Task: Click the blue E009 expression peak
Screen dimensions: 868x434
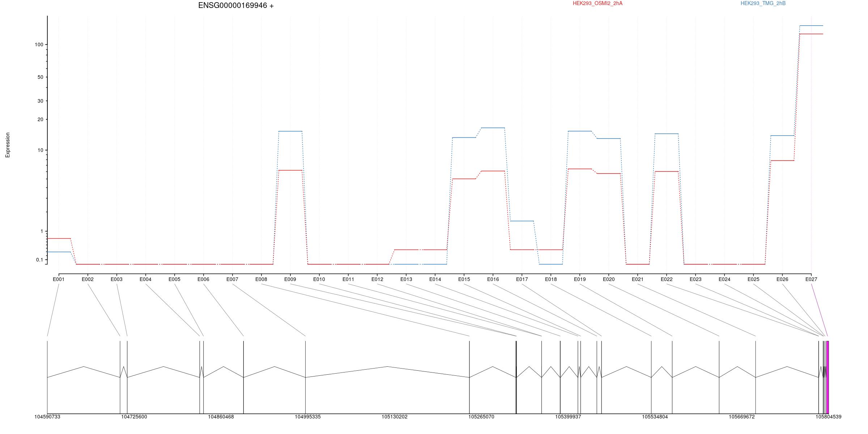Action: 290,131
